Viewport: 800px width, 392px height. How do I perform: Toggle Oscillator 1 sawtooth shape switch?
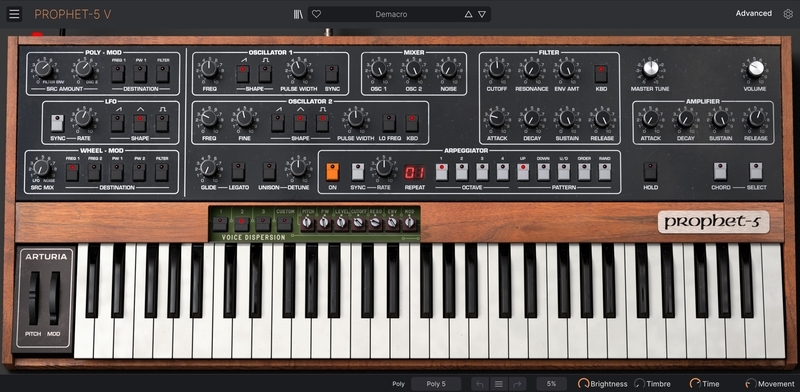click(x=243, y=74)
